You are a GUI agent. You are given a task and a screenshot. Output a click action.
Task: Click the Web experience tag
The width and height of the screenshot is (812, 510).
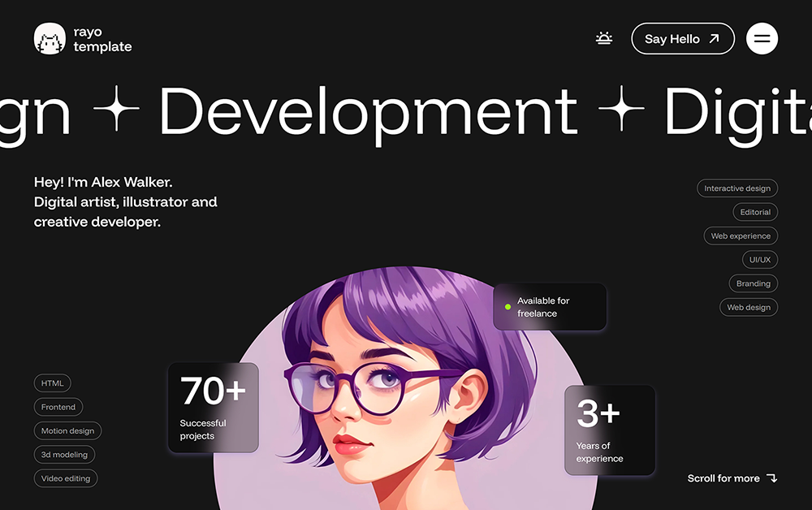[x=740, y=236]
